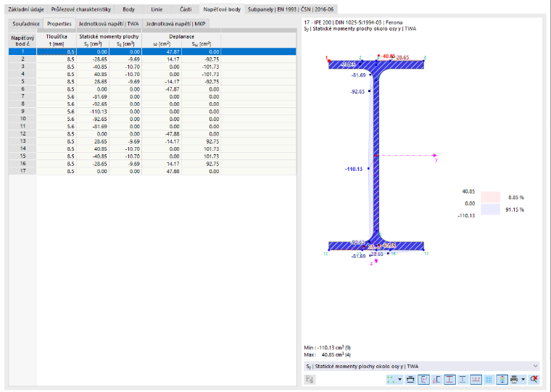This screenshot has height=392, width=551.
Task: Click the 47.87 ω cell in row 1
Action: click(162, 51)
